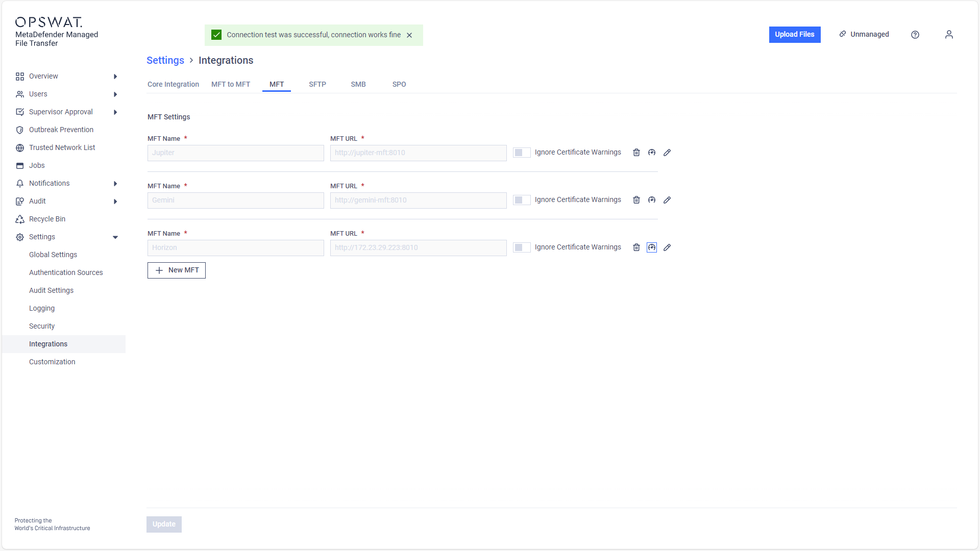Click the Upload Files button
The height and width of the screenshot is (551, 980).
[x=795, y=35]
